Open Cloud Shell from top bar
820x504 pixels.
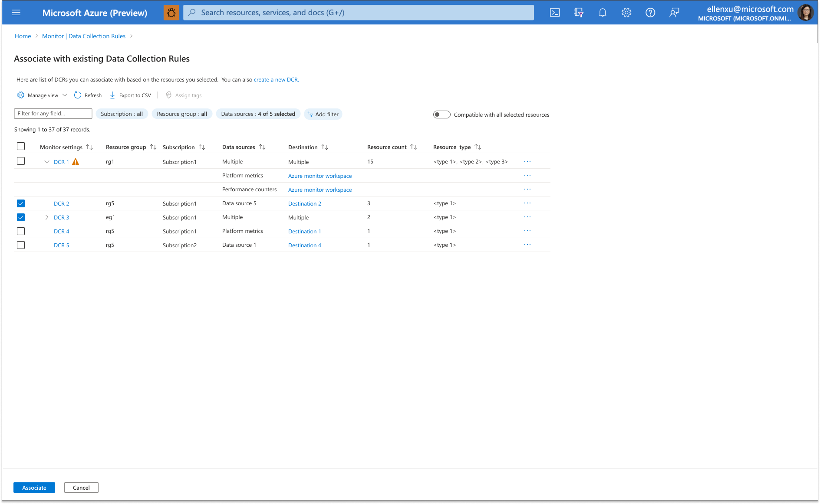point(555,13)
